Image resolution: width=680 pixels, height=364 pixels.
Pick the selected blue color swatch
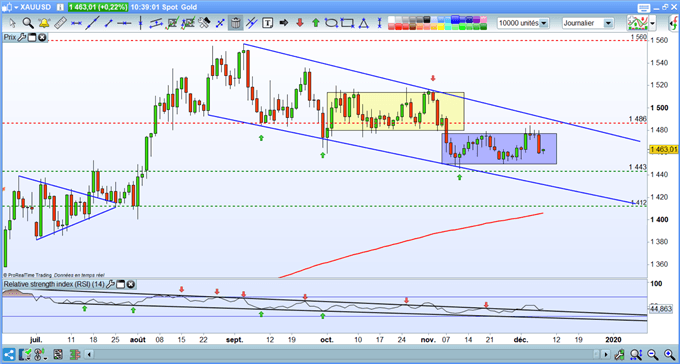tap(455, 19)
